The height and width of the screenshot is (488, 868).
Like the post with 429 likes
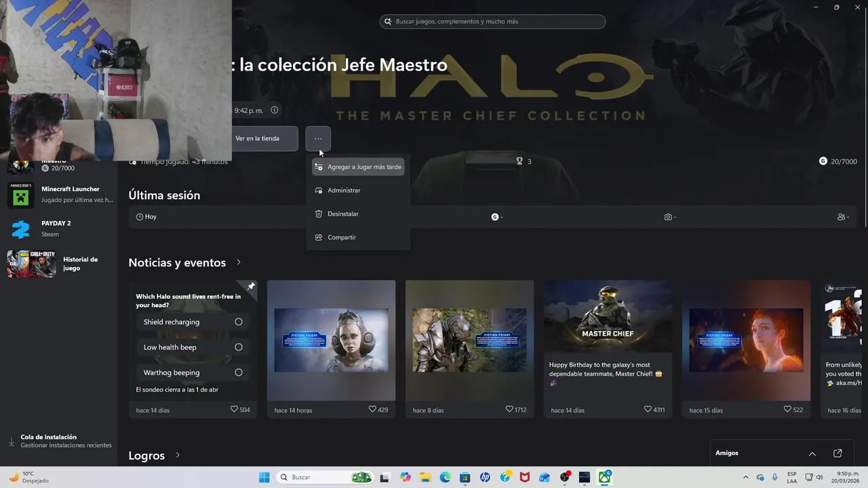click(x=372, y=409)
